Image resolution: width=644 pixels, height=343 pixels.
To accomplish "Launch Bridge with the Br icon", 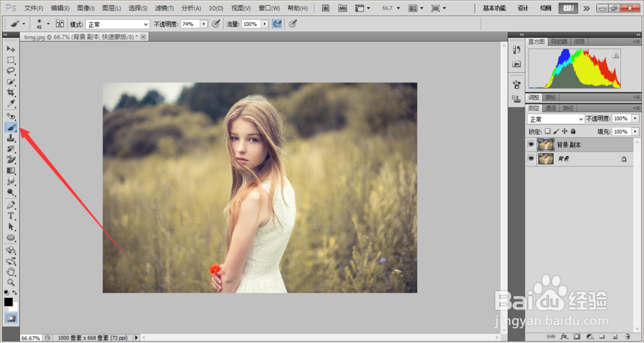I will [326, 8].
